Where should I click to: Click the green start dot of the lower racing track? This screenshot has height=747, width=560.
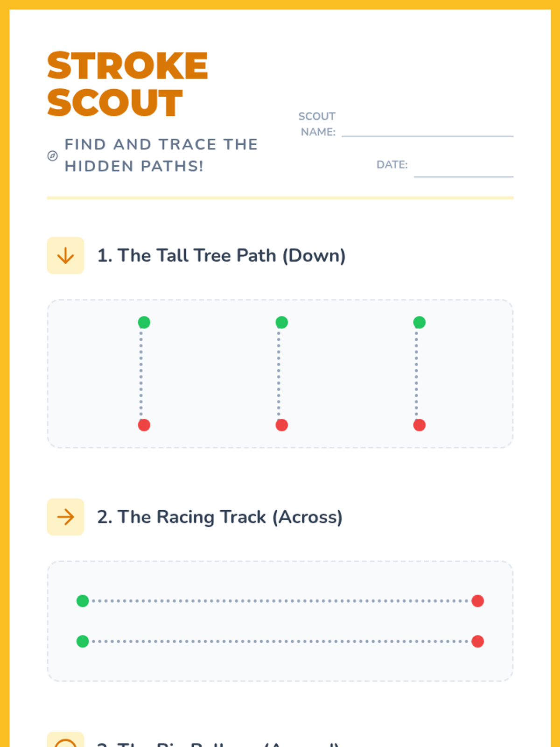(83, 641)
